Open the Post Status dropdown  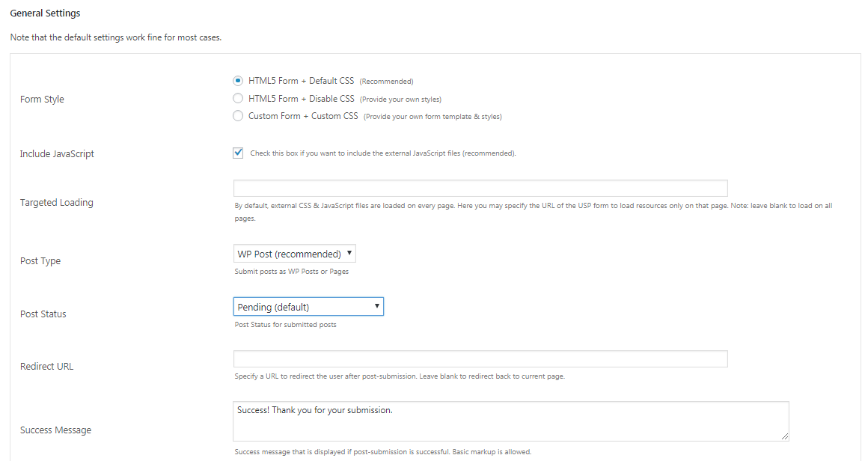(x=308, y=307)
